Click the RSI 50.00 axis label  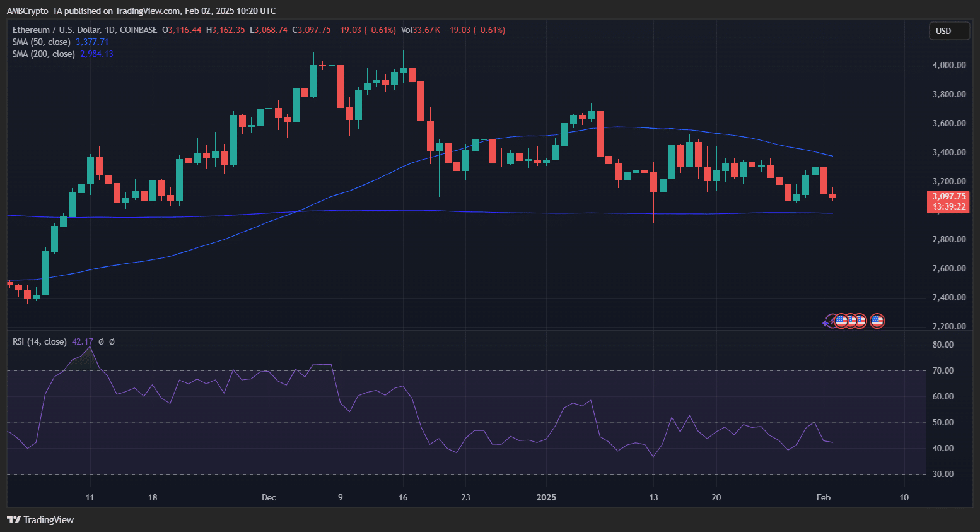pyautogui.click(x=943, y=422)
